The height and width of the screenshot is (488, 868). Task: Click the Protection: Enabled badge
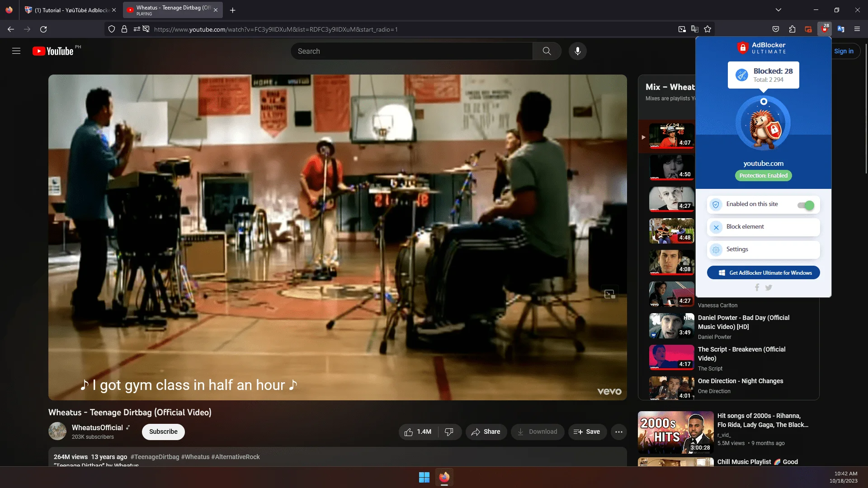tap(763, 176)
